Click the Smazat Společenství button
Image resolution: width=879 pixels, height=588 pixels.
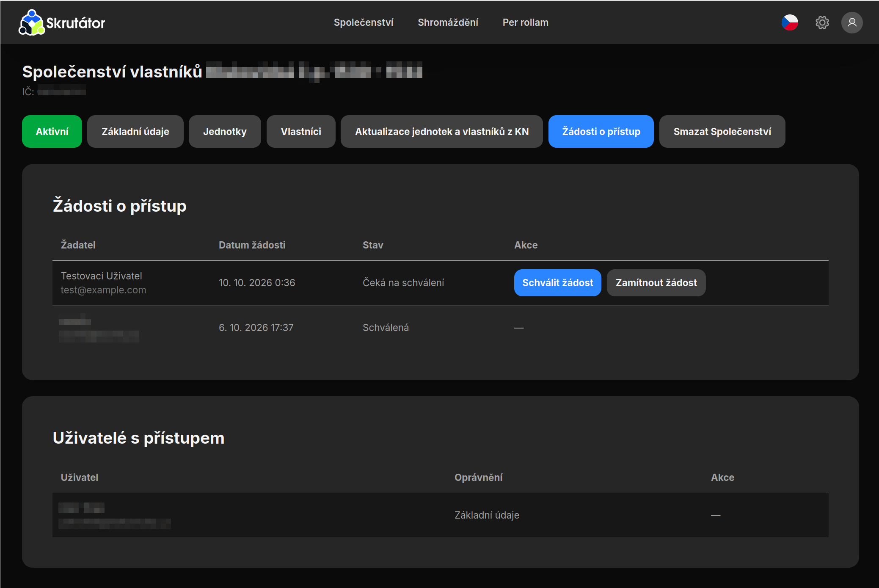point(722,132)
